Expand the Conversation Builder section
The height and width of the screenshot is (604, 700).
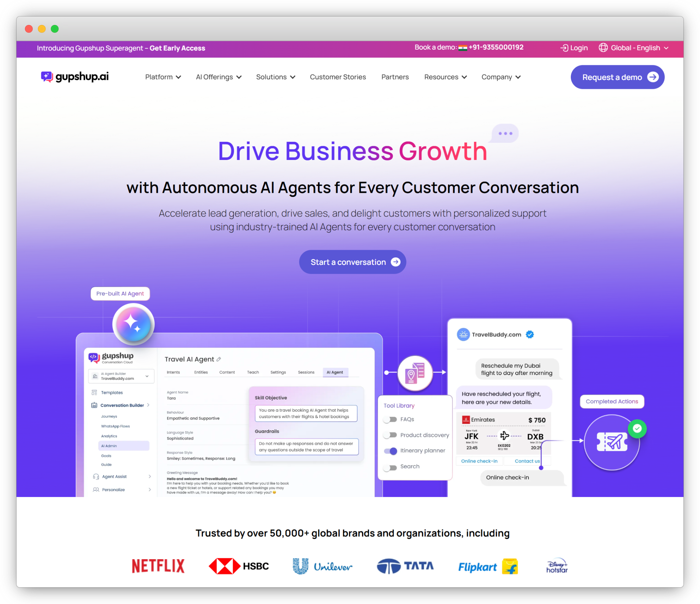(148, 405)
